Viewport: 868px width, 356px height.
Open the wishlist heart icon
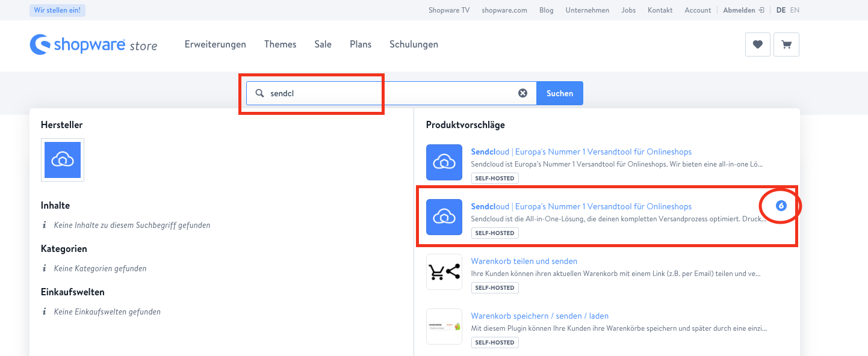point(757,44)
